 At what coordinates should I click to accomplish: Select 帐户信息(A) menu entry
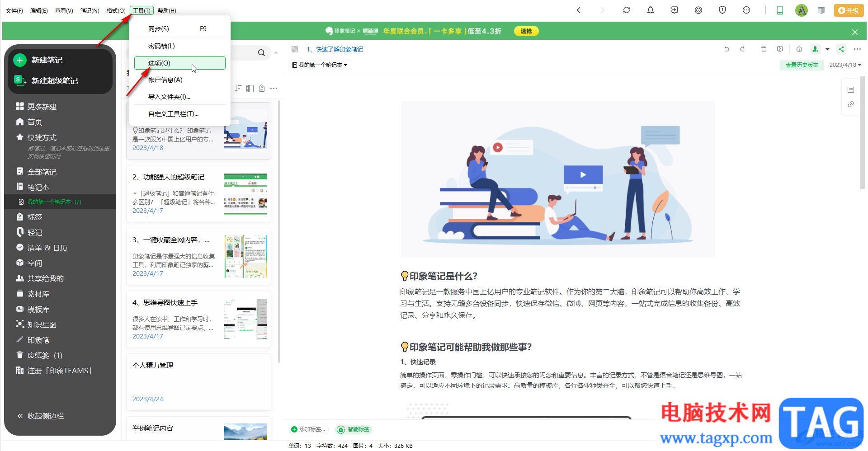pos(180,80)
